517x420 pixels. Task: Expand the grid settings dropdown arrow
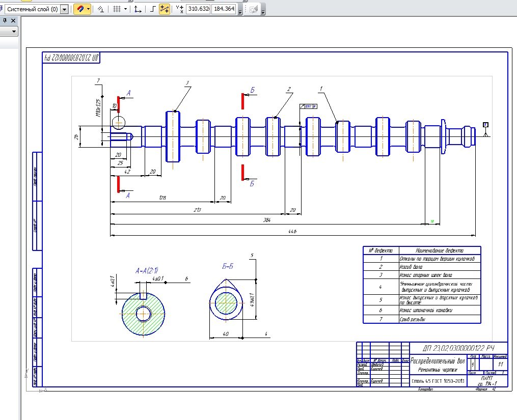click(x=125, y=9)
